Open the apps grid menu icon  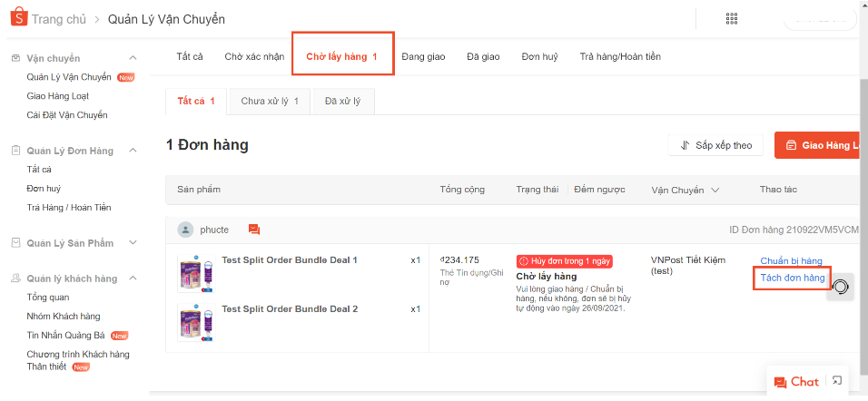pos(732,19)
